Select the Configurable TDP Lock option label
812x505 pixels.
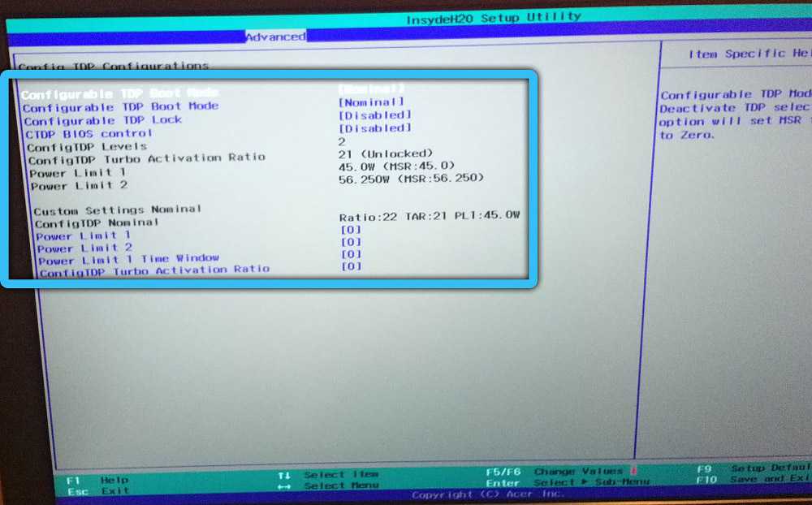(103, 120)
